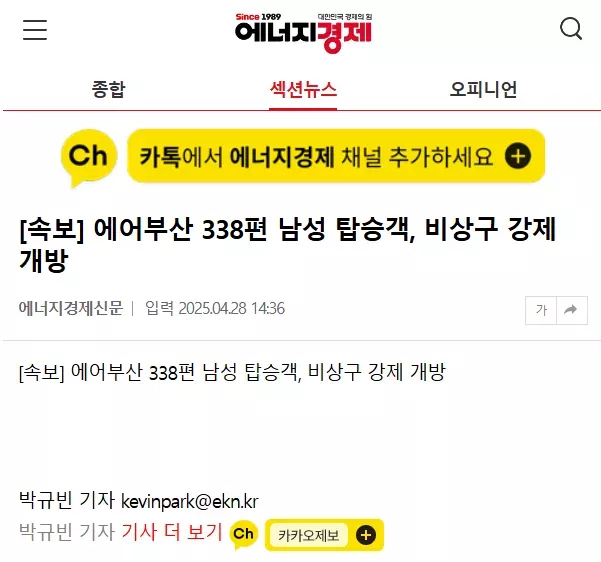Open the 기사 더 보기 link
601x562 pixels.
172,532
